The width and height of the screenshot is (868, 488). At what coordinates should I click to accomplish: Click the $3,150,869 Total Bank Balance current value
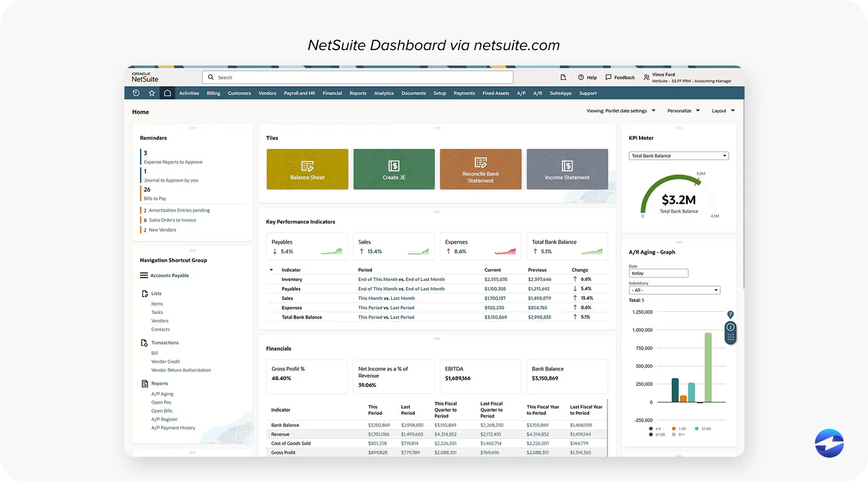[495, 317]
